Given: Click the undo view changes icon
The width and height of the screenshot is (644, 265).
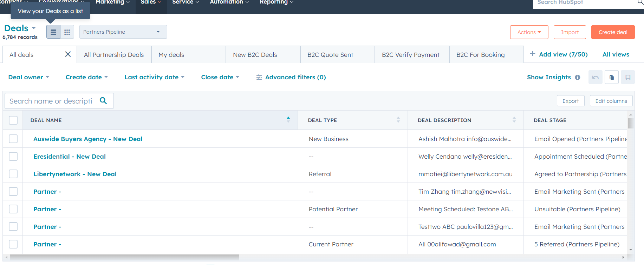Looking at the screenshot, I should pos(595,77).
